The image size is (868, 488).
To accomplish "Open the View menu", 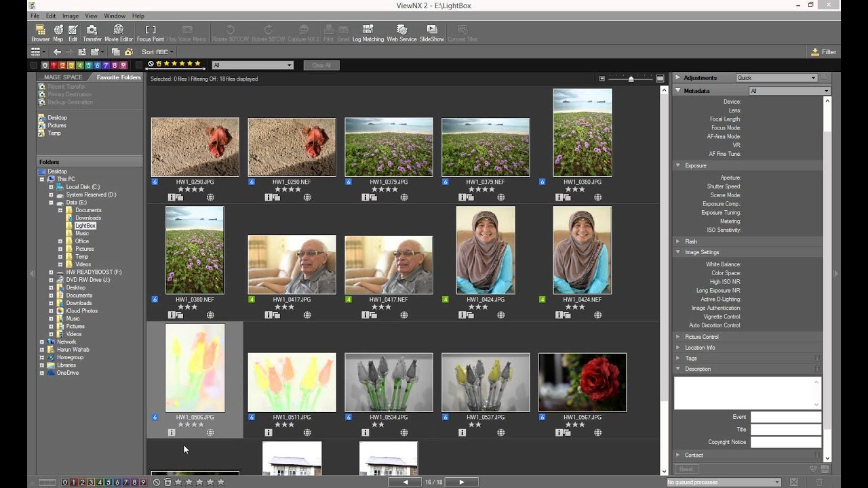I will tap(91, 16).
